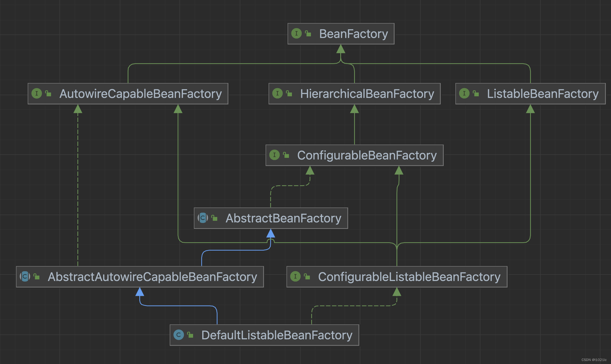Viewport: 611px width, 364px height.
Task: Click the CSDN watermark text
Action: pos(594,360)
